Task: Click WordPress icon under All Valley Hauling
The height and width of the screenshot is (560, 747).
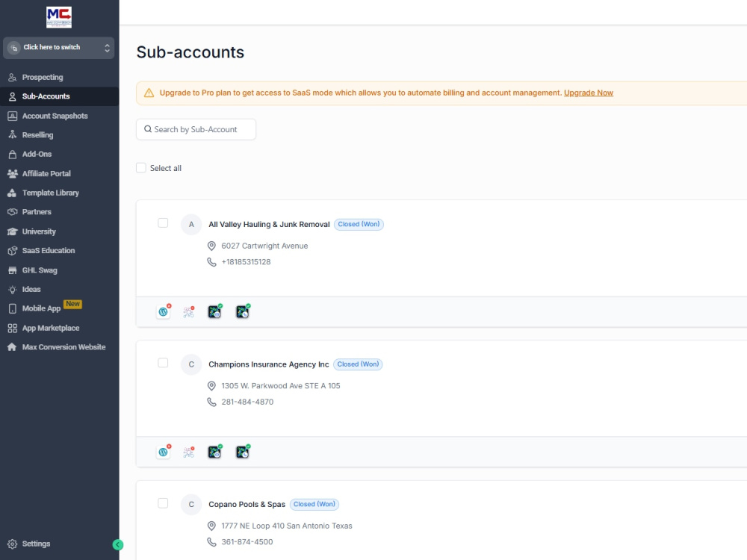Action: click(164, 312)
